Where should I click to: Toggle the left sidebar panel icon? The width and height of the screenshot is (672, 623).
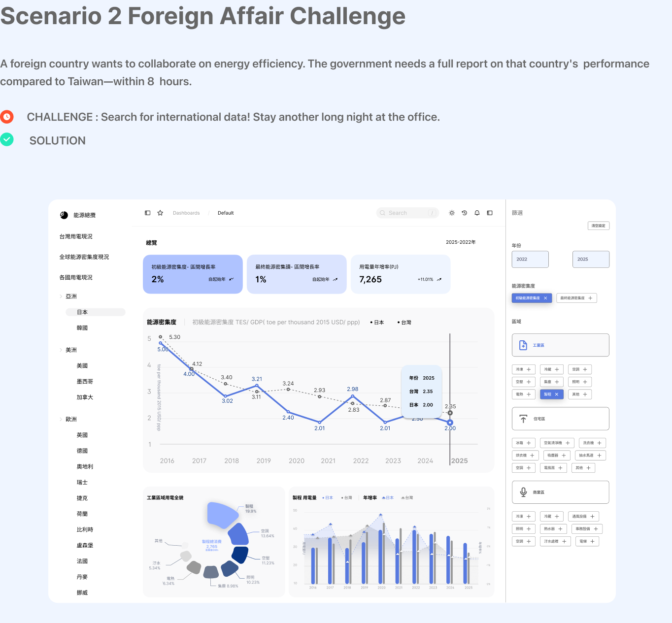147,213
